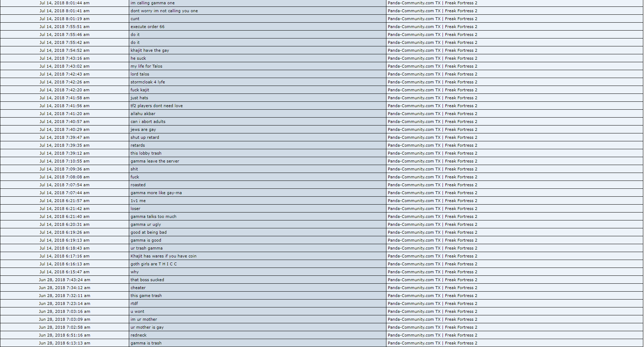This screenshot has height=347, width=644.
Task: Select timestamp Jun 28, 2018 7:43:24 am
Action: pyautogui.click(x=64, y=280)
